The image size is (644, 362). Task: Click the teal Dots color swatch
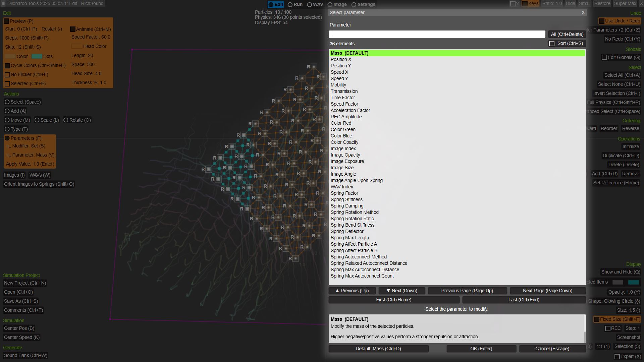(37, 56)
